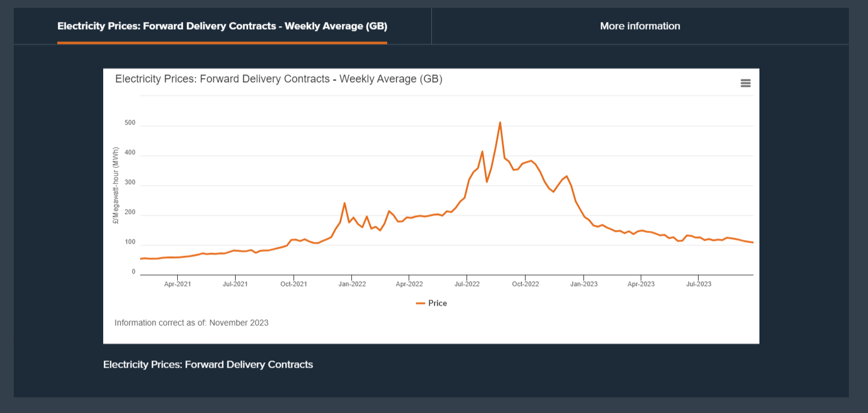The height and width of the screenshot is (413, 868).
Task: Click the Jul-2023 x-axis label
Action: tap(699, 284)
